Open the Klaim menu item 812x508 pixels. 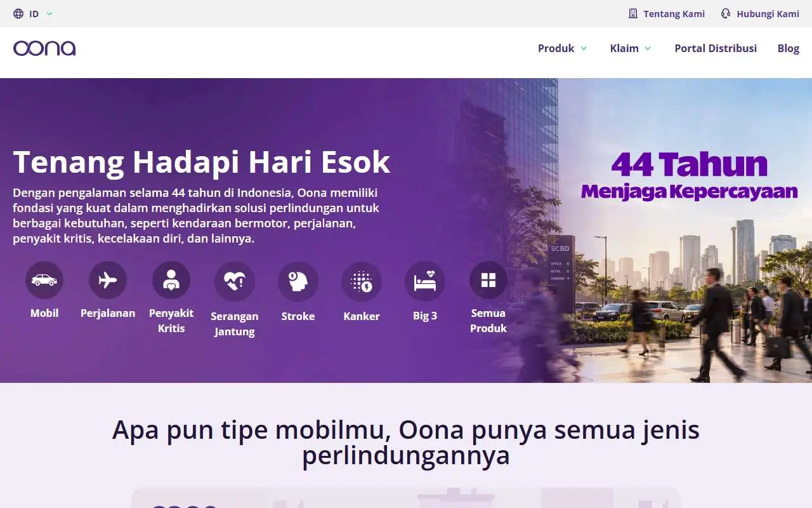pyautogui.click(x=624, y=48)
